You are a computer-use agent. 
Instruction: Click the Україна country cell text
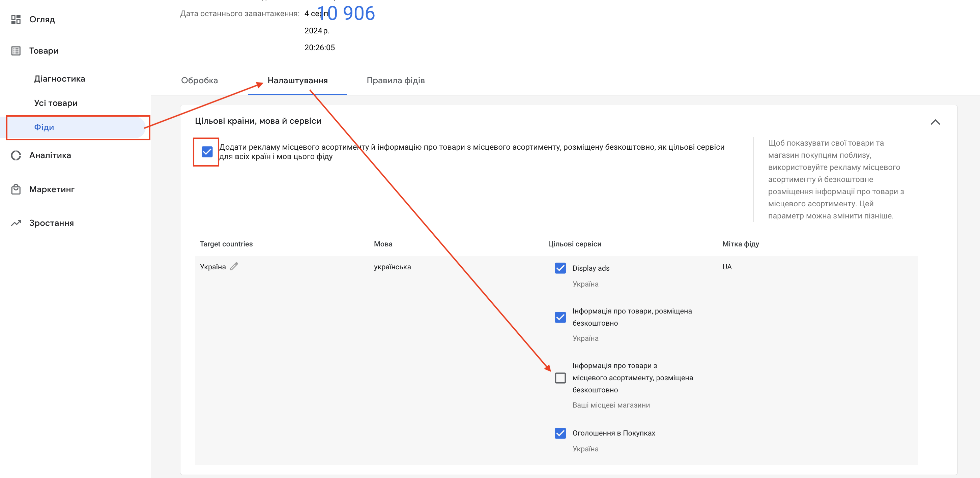(213, 267)
